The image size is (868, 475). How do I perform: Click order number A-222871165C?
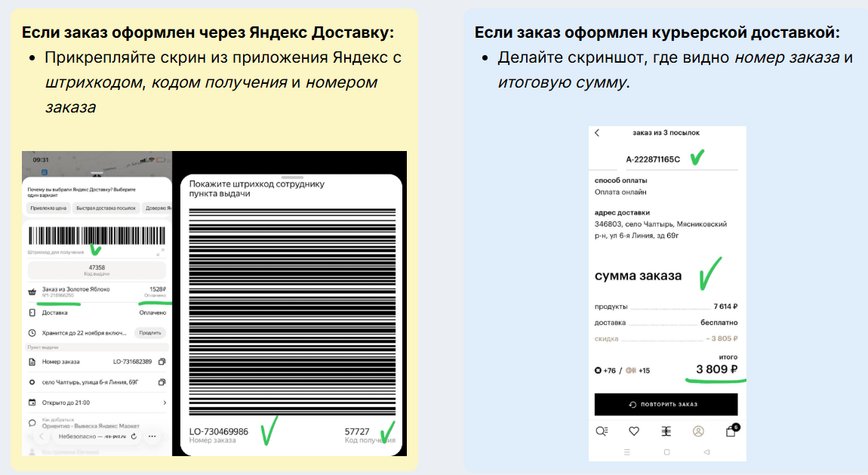pyautogui.click(x=653, y=159)
